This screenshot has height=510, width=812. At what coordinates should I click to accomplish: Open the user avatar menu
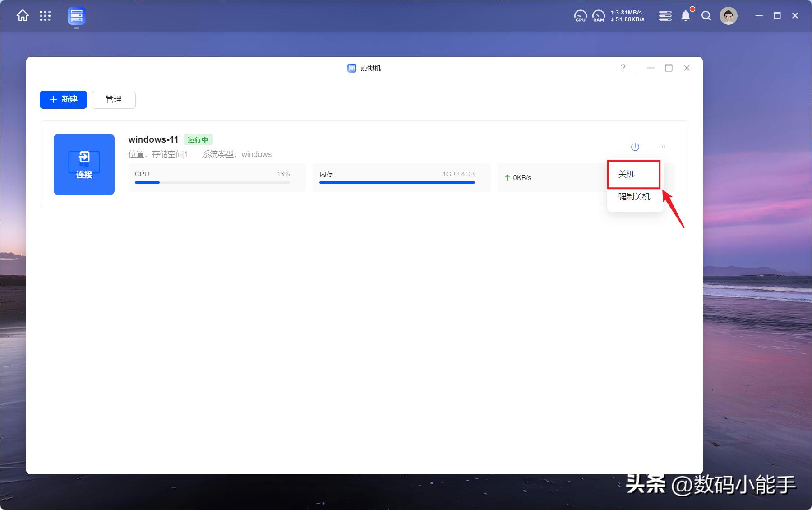pos(728,16)
